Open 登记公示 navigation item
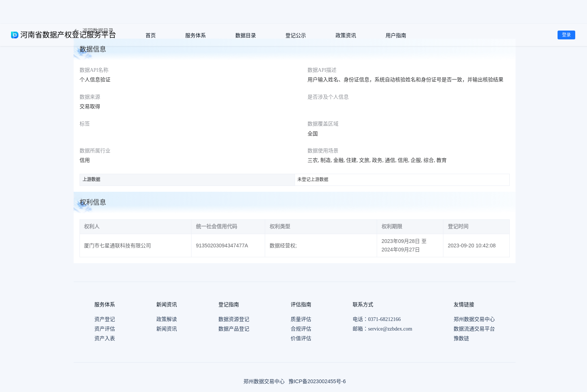The image size is (587, 392). [x=296, y=35]
